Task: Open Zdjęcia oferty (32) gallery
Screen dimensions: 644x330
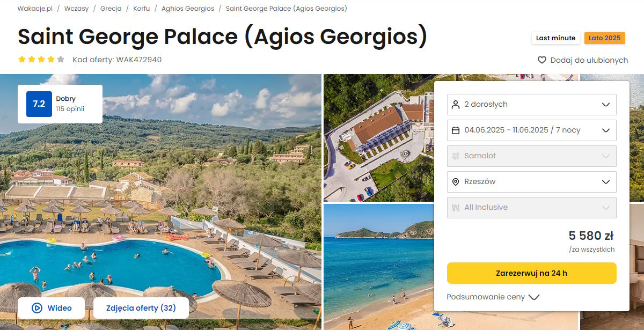Action: click(x=141, y=308)
